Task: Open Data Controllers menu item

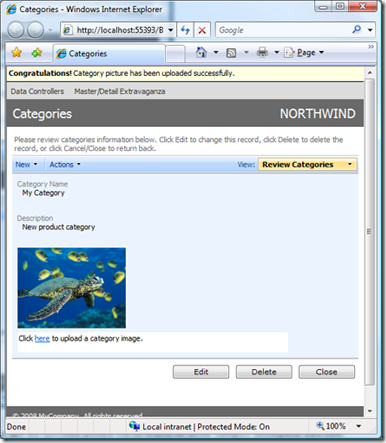Action: coord(37,91)
